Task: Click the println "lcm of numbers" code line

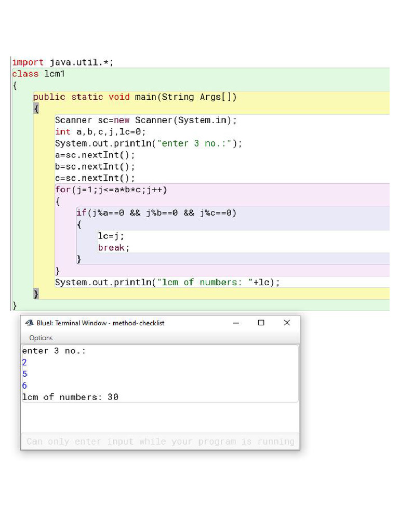Action: coord(168,282)
